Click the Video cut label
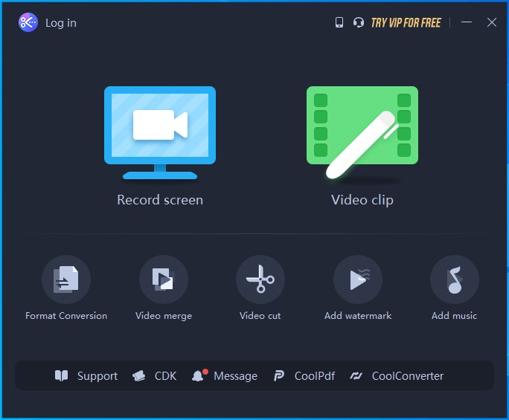The image size is (509, 420). point(260,316)
